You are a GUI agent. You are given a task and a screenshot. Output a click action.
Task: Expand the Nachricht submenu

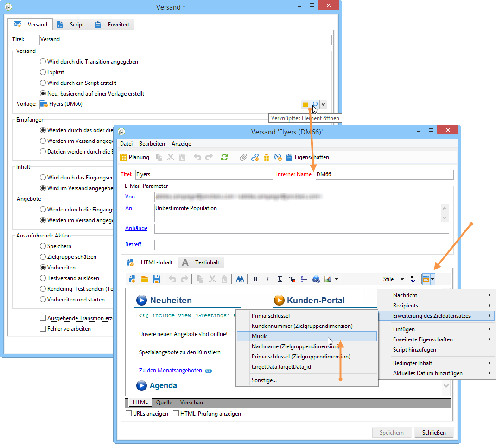point(437,295)
